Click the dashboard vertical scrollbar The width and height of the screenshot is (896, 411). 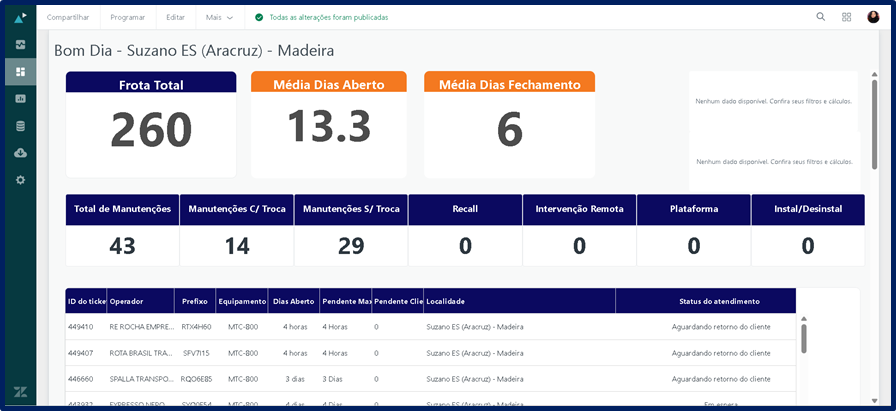click(x=875, y=125)
